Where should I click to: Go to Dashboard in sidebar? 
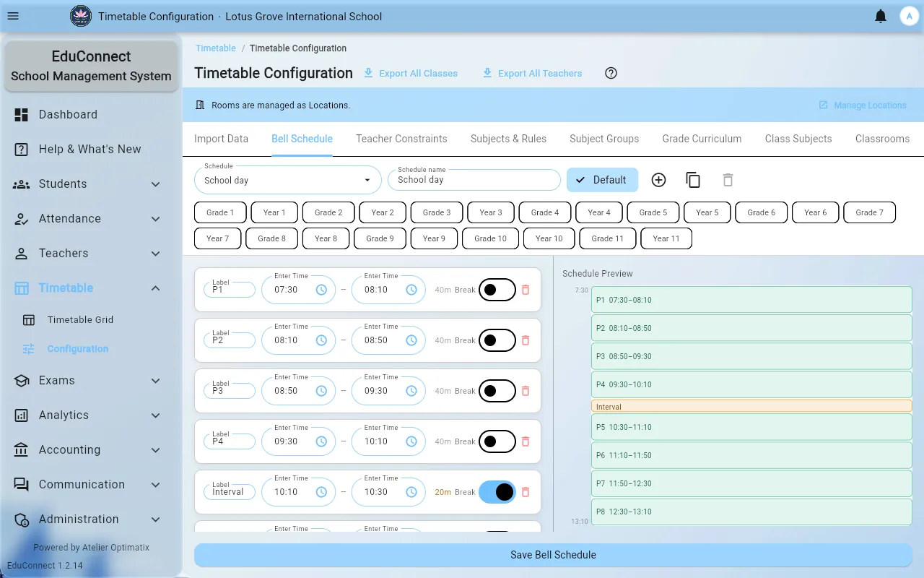pyautogui.click(x=91, y=115)
